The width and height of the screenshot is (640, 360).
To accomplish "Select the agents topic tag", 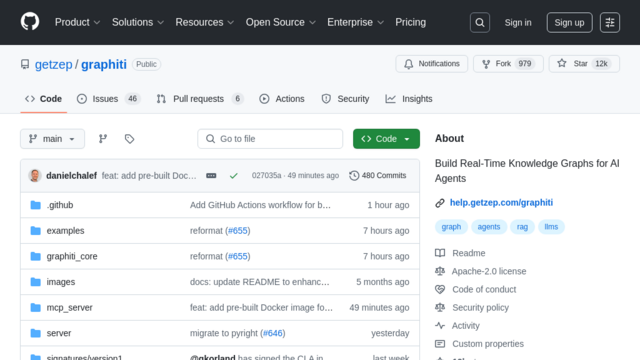I will [489, 227].
